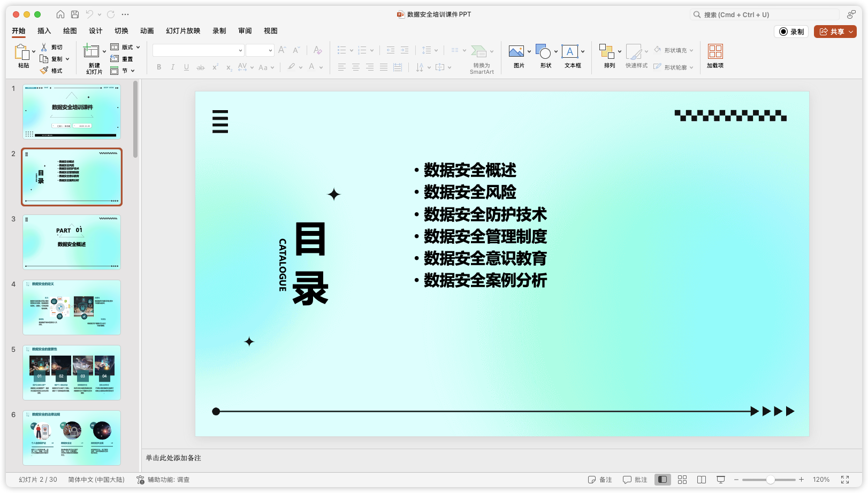
Task: Select slide 4 thumbnail in the panel
Action: tap(72, 307)
